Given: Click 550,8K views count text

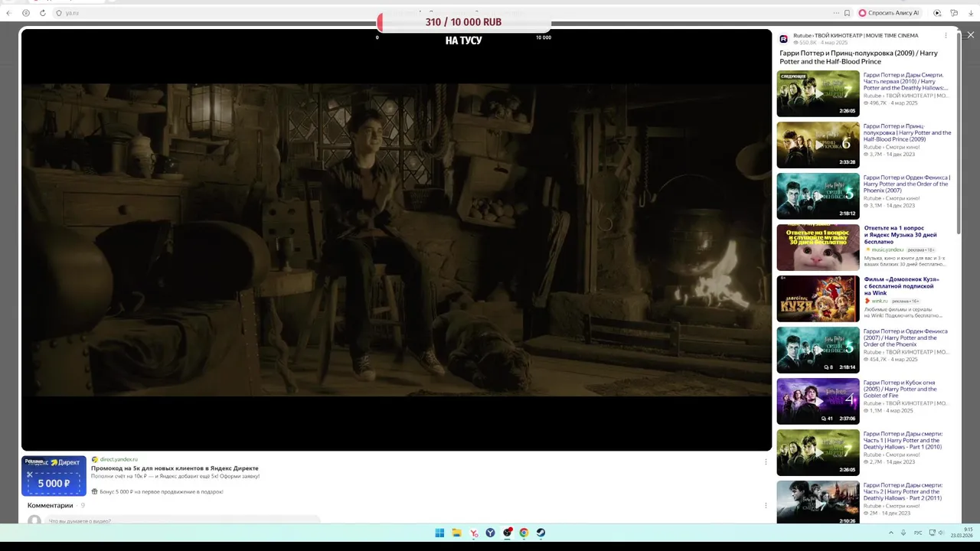Looking at the screenshot, I should pyautogui.click(x=808, y=43).
